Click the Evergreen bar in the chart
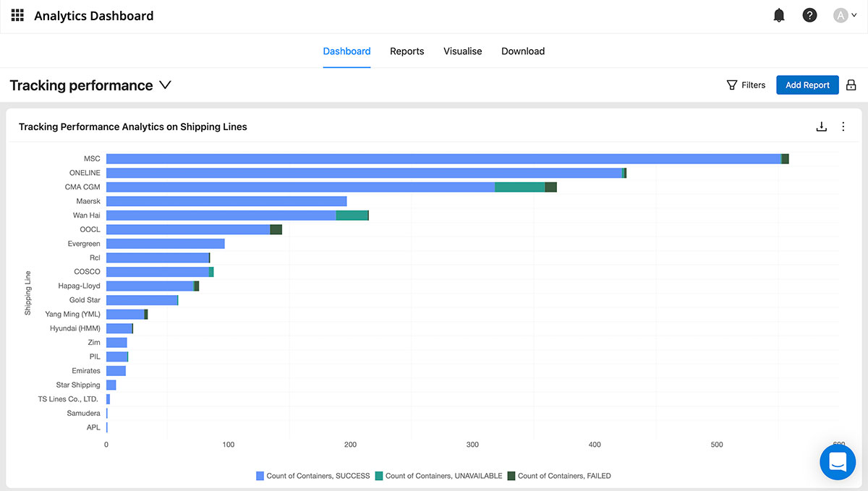Viewport: 868px width, 491px height. coord(166,244)
